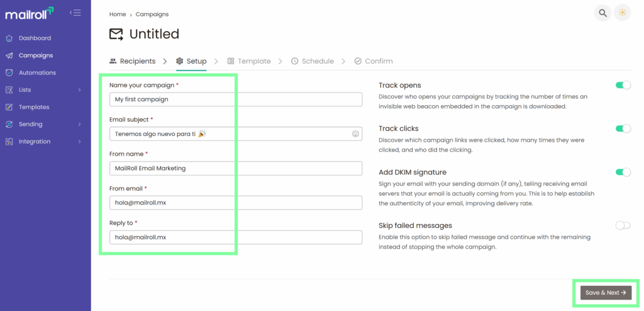Click the Automations shield icon
The height and width of the screenshot is (311, 644).
pos(9,73)
